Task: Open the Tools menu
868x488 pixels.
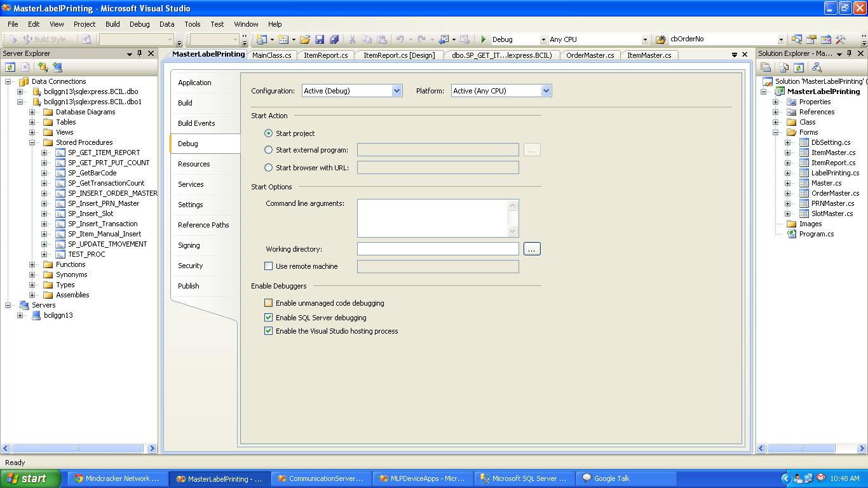Action: tap(193, 24)
